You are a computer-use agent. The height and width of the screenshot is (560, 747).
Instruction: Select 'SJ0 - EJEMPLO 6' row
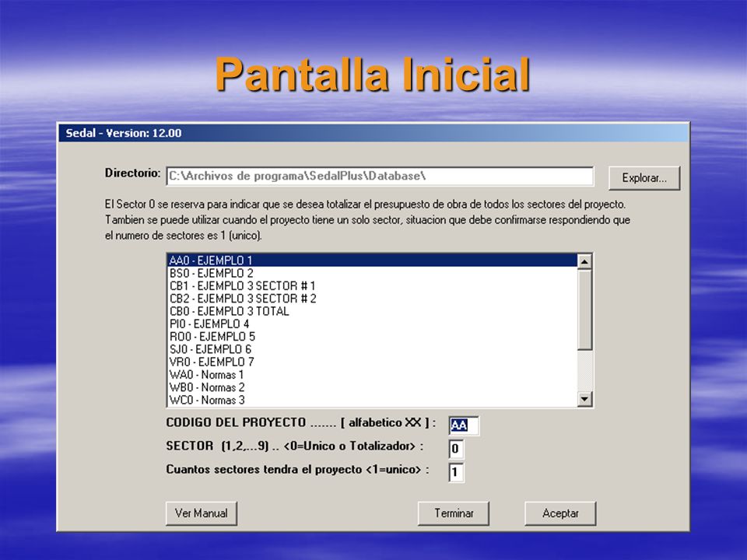pyautogui.click(x=372, y=349)
